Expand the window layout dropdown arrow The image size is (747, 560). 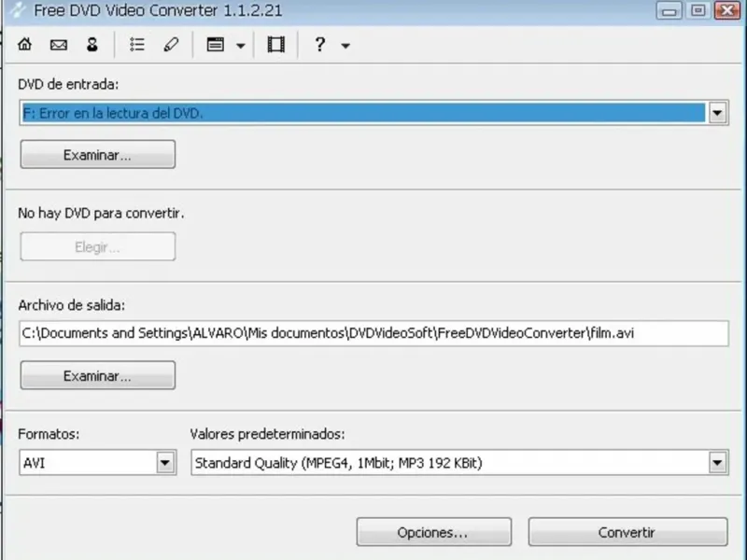click(x=241, y=46)
